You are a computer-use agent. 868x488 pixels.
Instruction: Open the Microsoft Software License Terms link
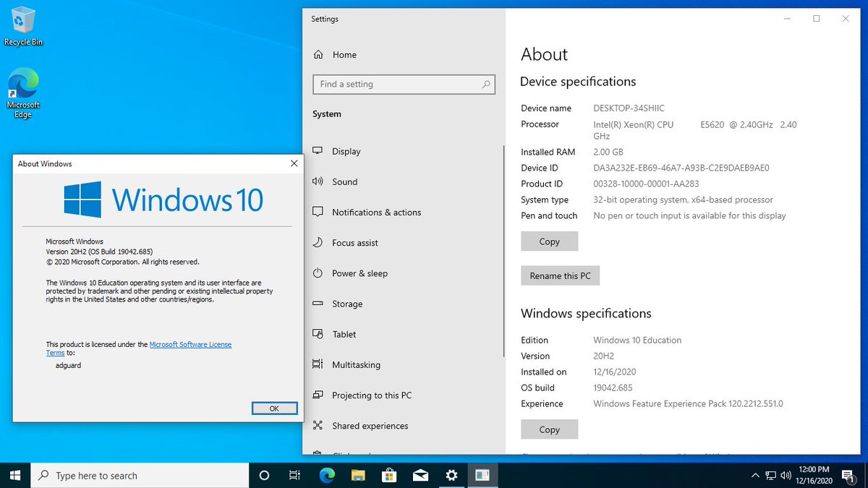190,345
